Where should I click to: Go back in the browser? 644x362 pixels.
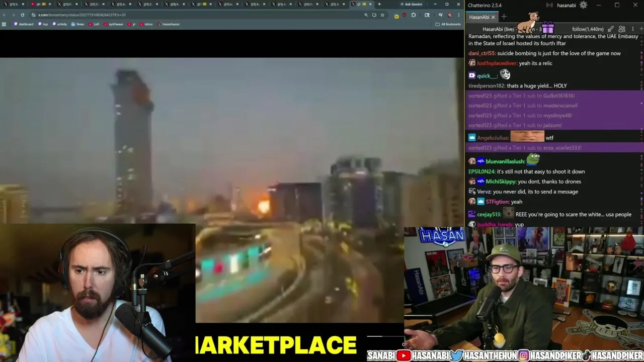[5, 15]
